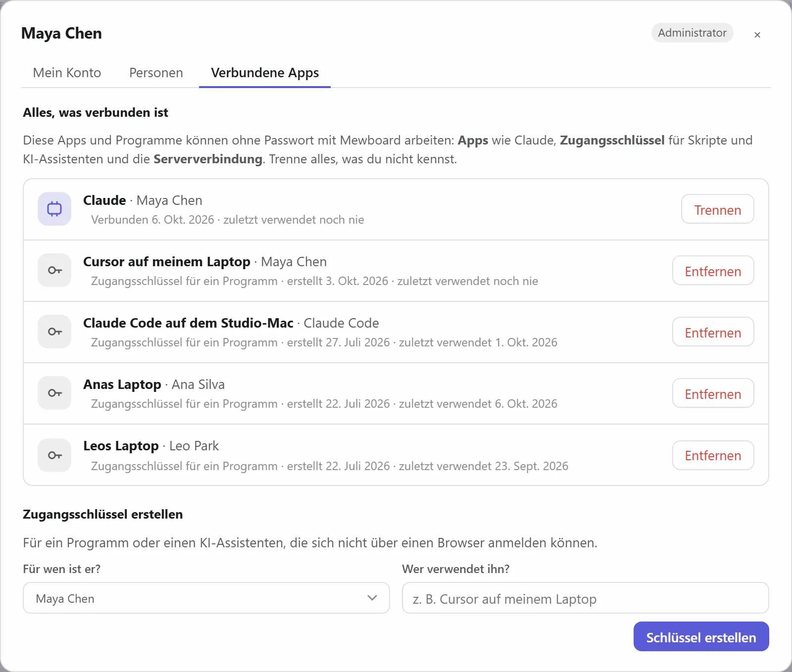This screenshot has height=672, width=792.
Task: Open the Mein Konto tab
Action: tap(67, 73)
